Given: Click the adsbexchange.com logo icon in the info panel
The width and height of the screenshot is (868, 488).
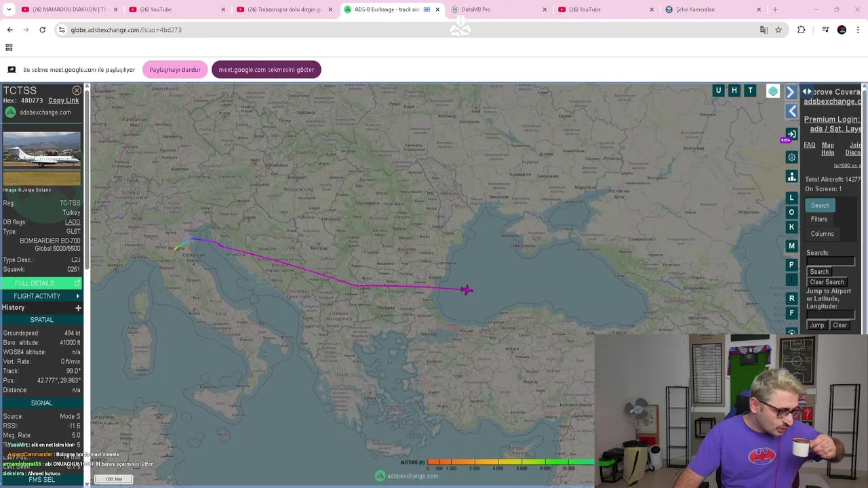Looking at the screenshot, I should click(10, 113).
